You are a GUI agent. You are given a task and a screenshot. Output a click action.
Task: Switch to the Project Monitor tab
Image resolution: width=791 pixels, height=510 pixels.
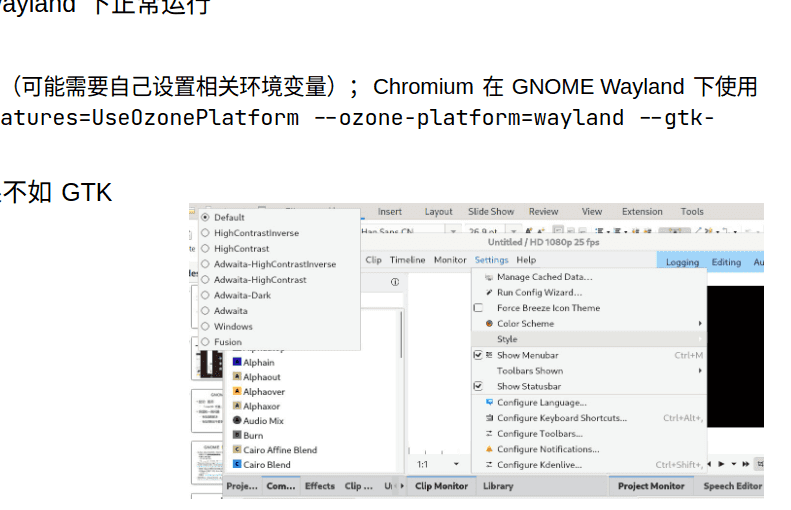[x=651, y=486]
